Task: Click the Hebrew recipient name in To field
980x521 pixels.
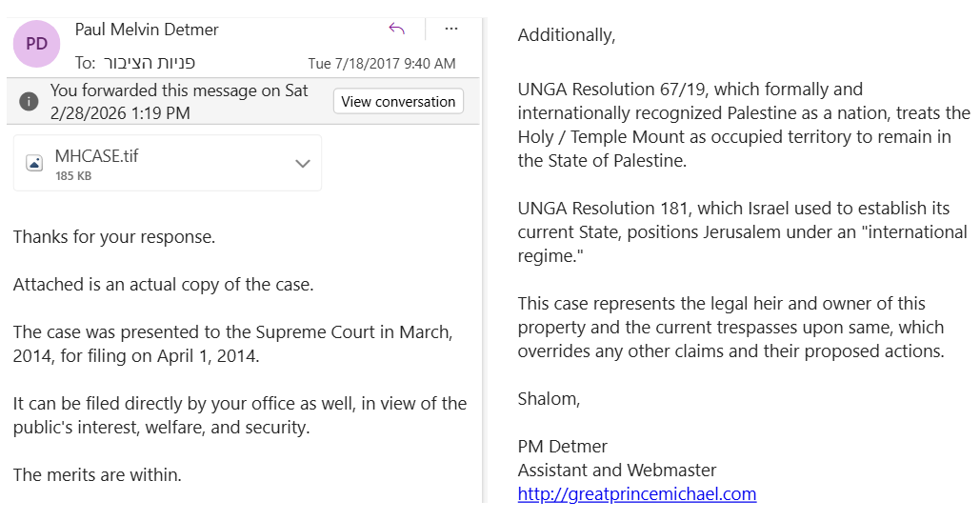Action: pos(149,63)
